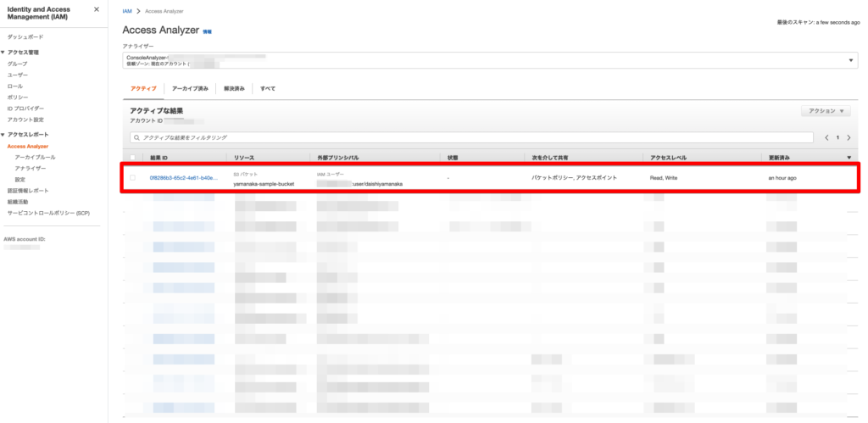Open finding ID 0f8286b3-65c2-4e61 link
Image resolution: width=868 pixels, height=423 pixels.
pos(183,178)
